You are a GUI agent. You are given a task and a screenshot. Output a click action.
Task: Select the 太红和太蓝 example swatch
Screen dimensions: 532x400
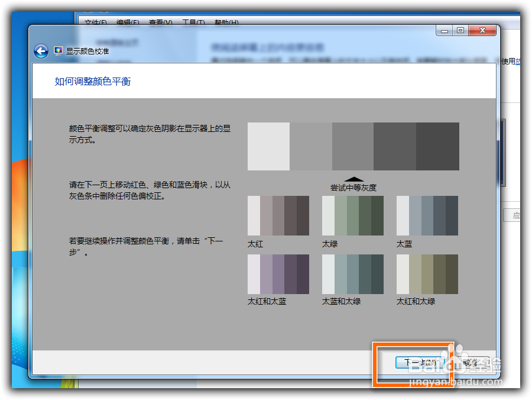pyautogui.click(x=278, y=273)
